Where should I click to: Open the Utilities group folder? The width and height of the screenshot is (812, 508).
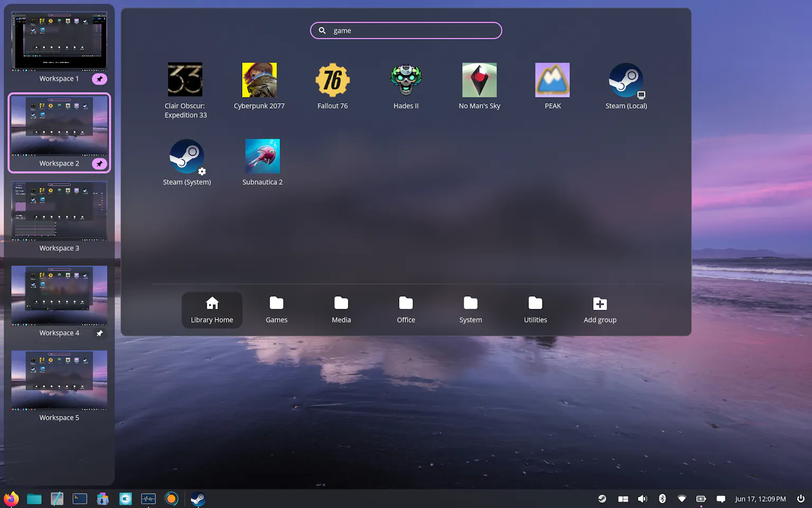[x=535, y=310]
